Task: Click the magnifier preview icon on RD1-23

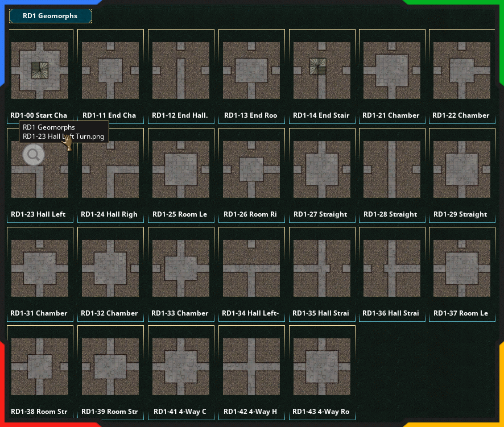Action: (34, 155)
